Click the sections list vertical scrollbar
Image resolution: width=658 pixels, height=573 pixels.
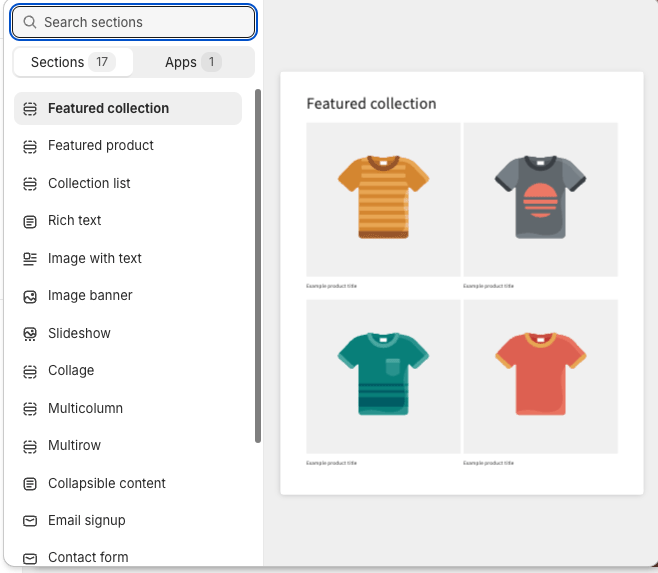click(258, 266)
